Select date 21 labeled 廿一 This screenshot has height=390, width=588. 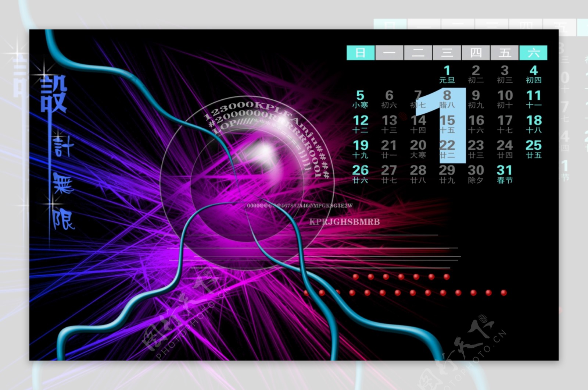pos(389,149)
